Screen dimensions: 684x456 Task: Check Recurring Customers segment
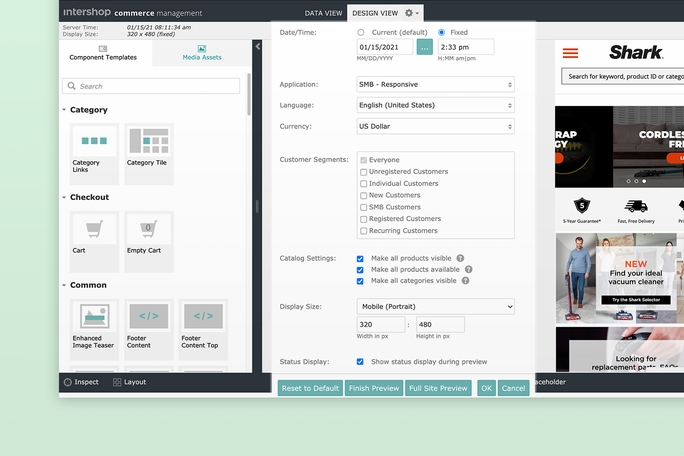tap(363, 231)
